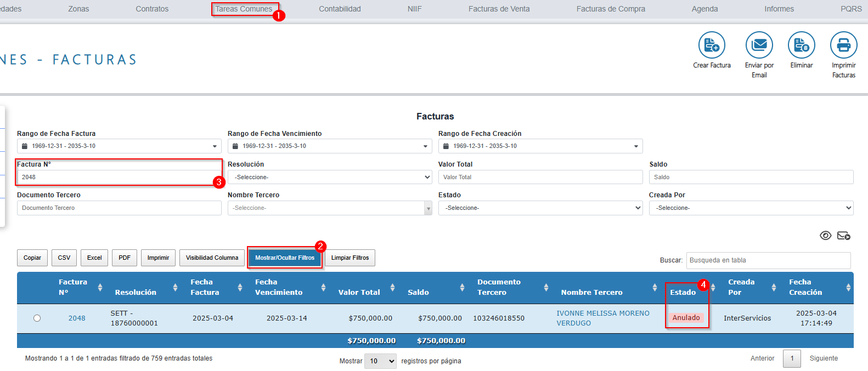Screen dimensions: 868x371
Task: Select the radio button for invoice 2048
Action: tap(37, 318)
